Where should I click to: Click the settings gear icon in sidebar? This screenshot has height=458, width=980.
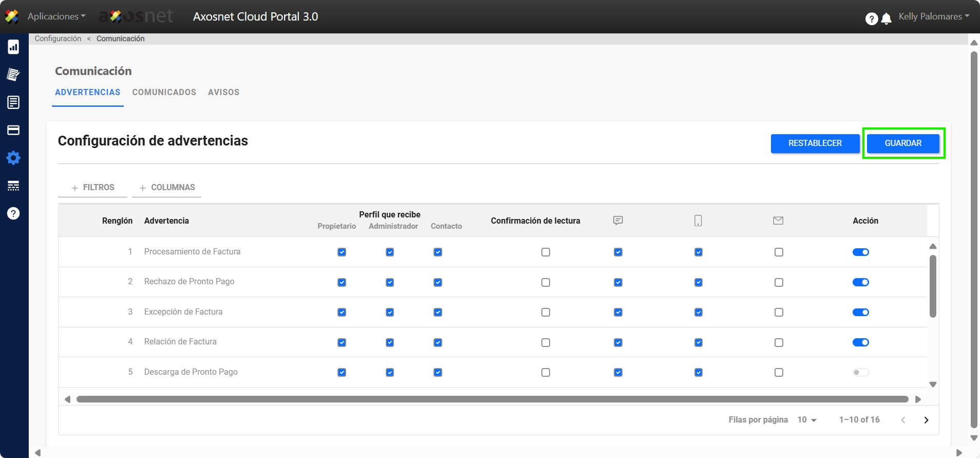coord(13,158)
